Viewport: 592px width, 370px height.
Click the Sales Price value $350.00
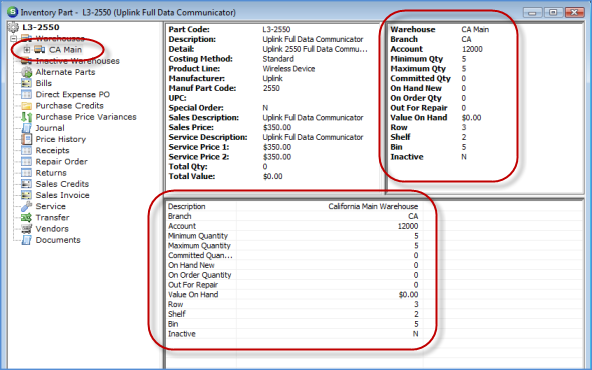[277, 127]
